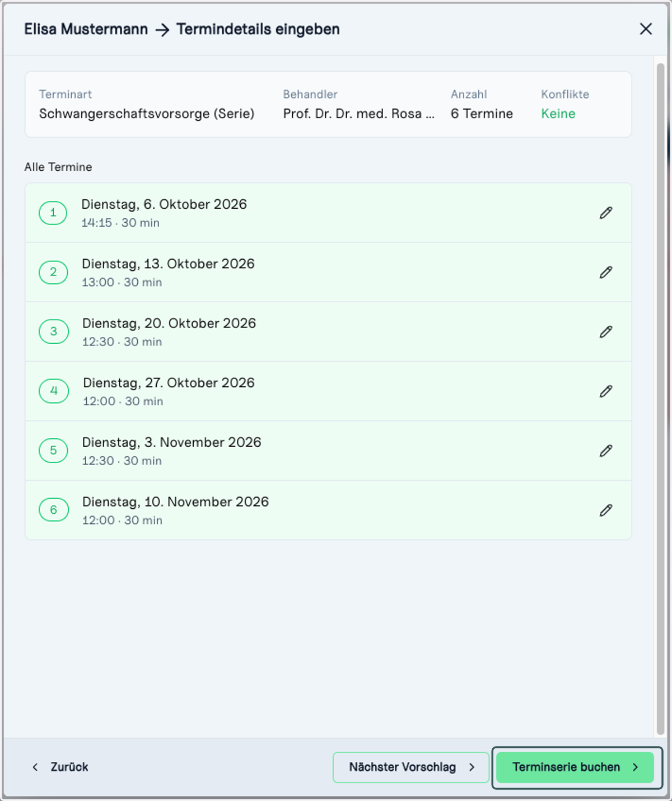The width and height of the screenshot is (672, 801).
Task: Click the time '14:15 · 30 min'
Action: pyautogui.click(x=120, y=223)
